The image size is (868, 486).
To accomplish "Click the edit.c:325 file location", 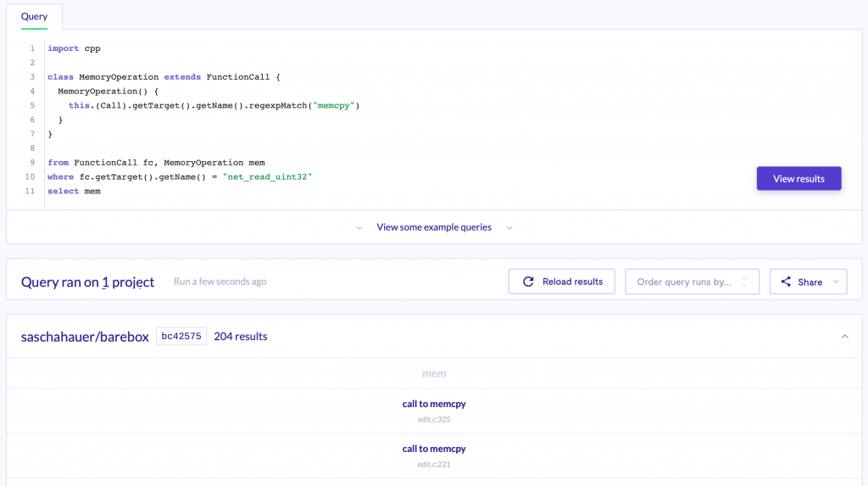I will [434, 419].
